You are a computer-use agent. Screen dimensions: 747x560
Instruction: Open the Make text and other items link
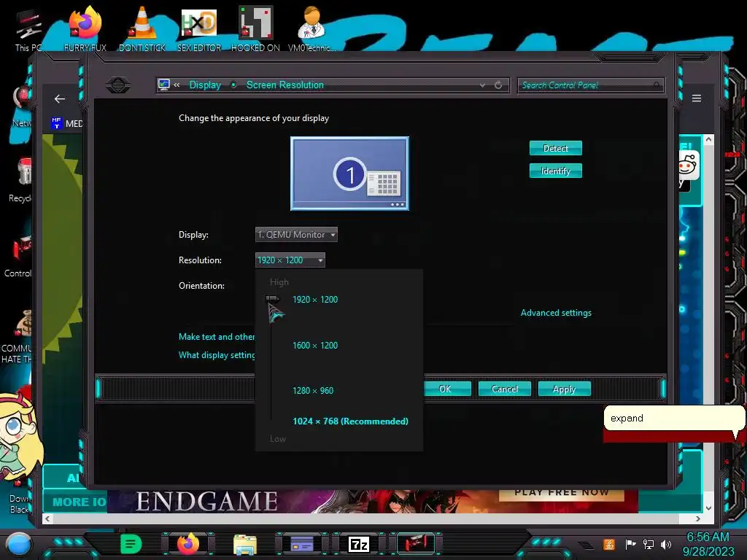[x=217, y=337]
